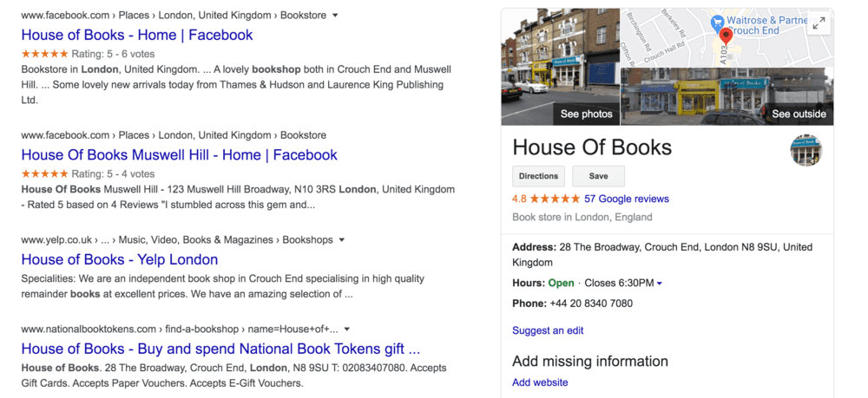868x398 pixels.
Task: Open dropdown arrow beside nationalbooktokens.com URL
Action: coord(347,329)
